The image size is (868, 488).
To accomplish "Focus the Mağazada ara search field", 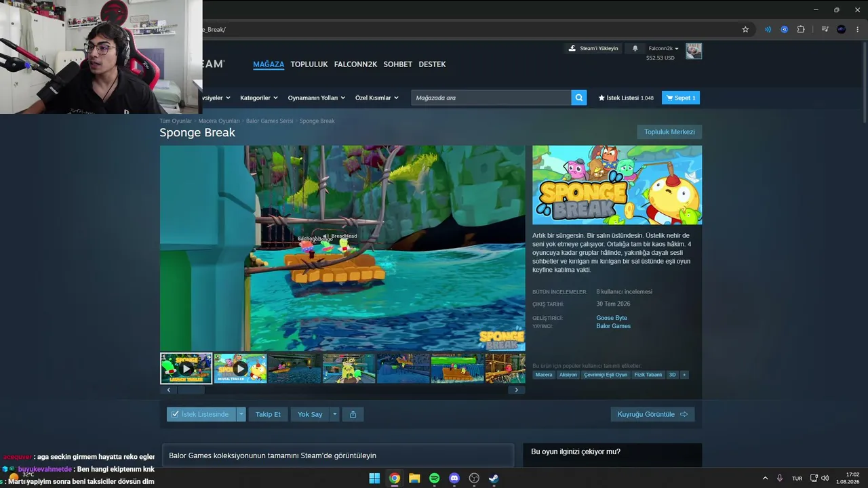I will 491,98.
